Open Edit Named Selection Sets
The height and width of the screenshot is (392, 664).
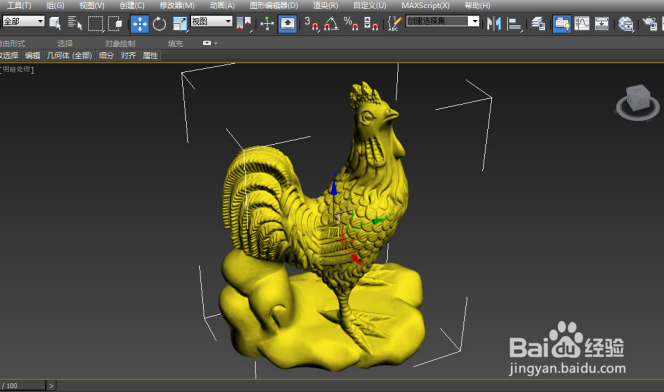pyautogui.click(x=395, y=23)
